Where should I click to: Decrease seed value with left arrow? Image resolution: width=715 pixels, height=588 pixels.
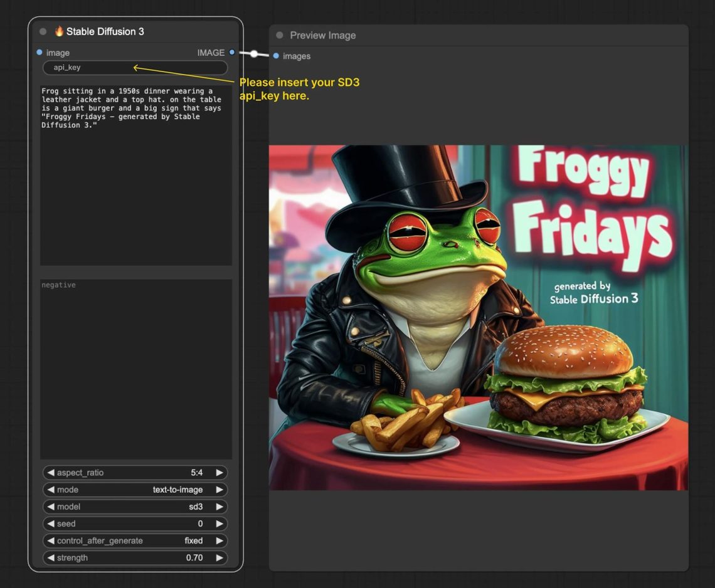pos(51,523)
